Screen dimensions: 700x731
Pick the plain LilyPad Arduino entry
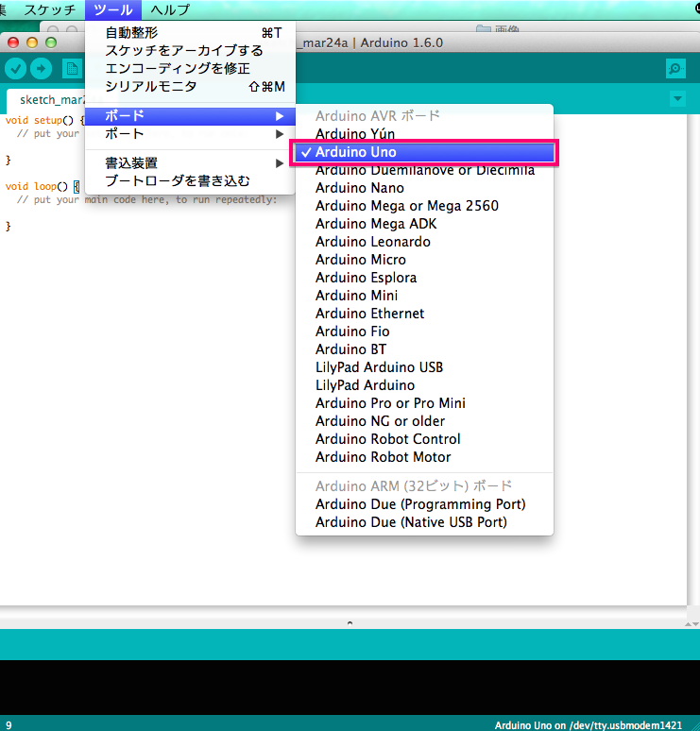(424, 385)
